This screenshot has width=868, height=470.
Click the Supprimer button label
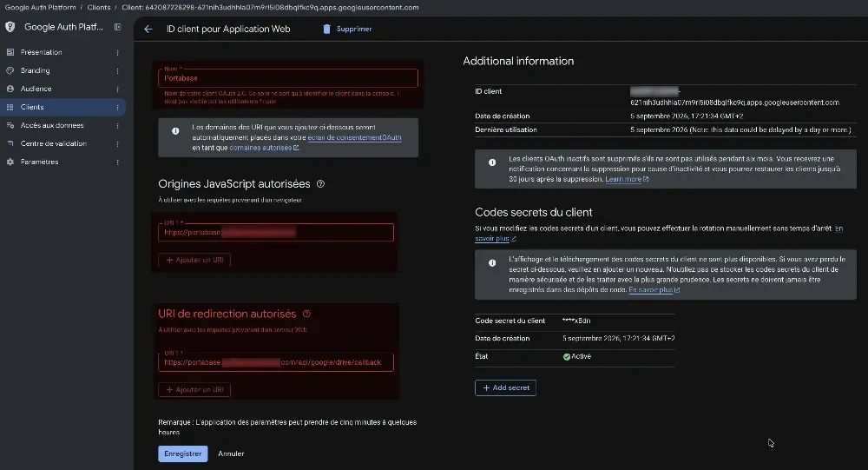(x=354, y=29)
